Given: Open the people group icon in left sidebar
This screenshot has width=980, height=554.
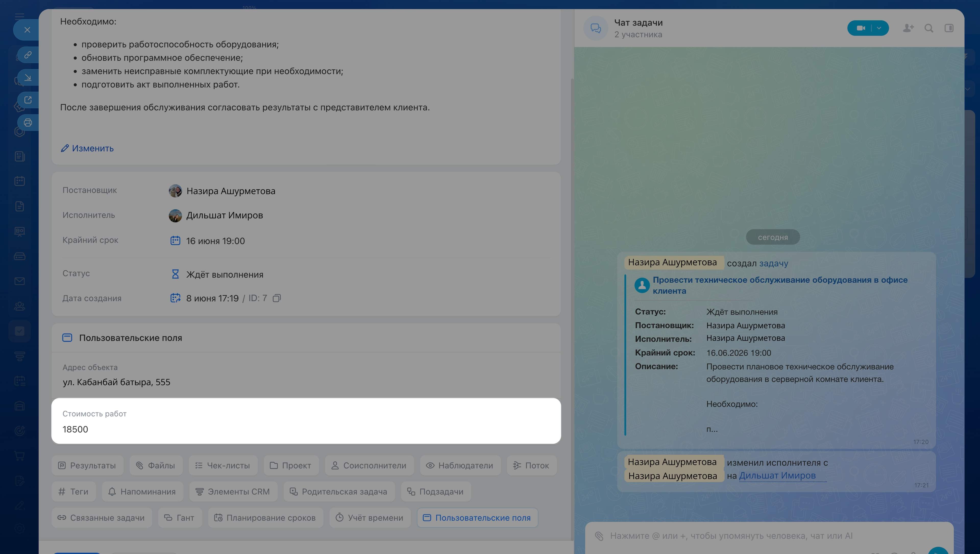Looking at the screenshot, I should (19, 306).
